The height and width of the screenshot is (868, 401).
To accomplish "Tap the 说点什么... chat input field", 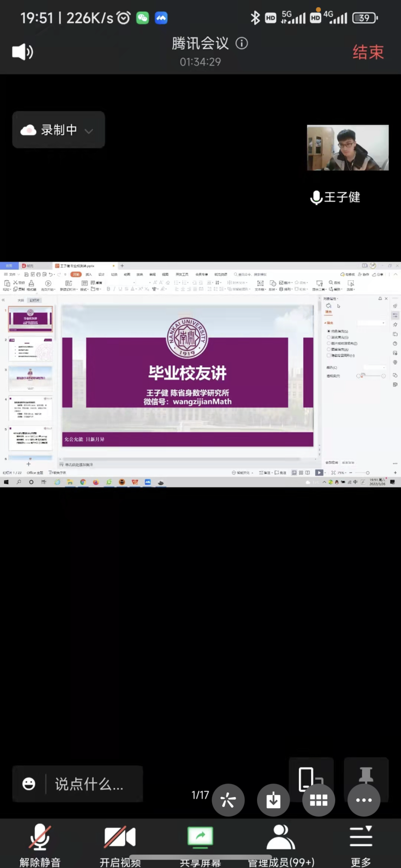I will click(89, 784).
